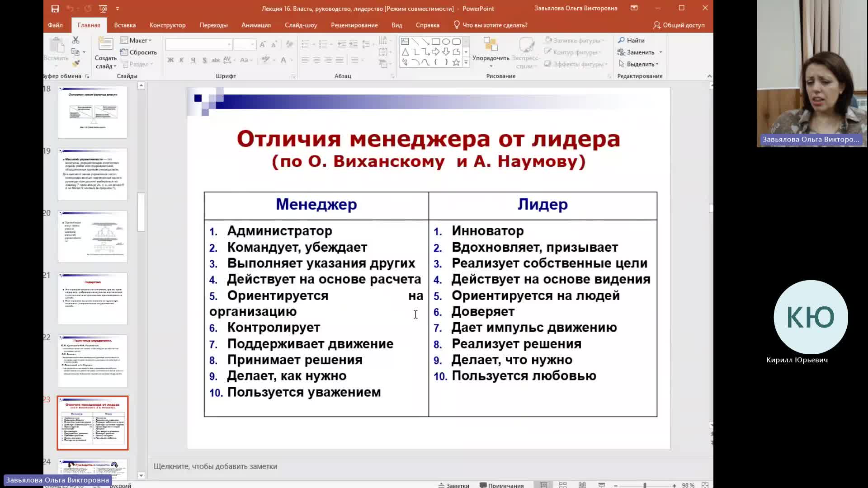Click the zoom slider handle in the status bar

tap(645, 485)
